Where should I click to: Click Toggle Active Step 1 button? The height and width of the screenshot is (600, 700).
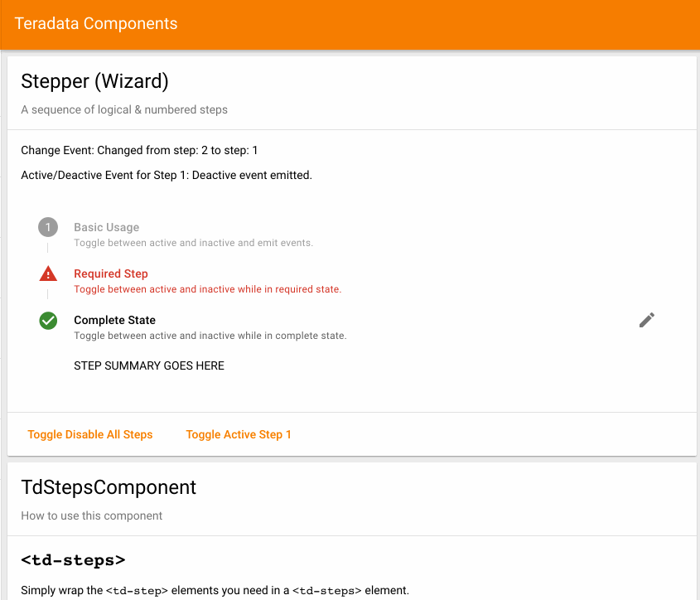239,434
